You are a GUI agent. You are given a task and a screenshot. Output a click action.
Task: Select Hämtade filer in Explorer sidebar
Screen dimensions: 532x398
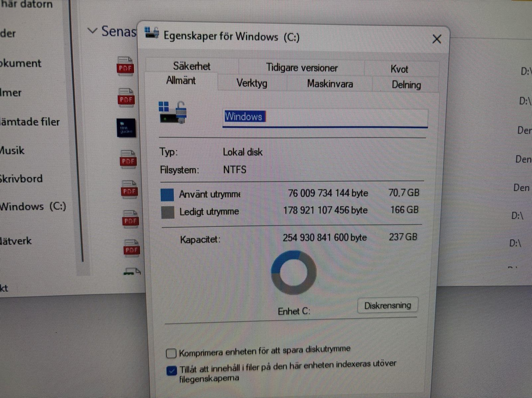click(30, 122)
